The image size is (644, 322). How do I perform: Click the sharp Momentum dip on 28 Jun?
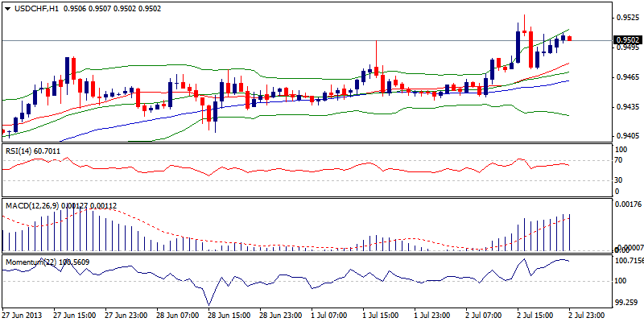click(210, 304)
